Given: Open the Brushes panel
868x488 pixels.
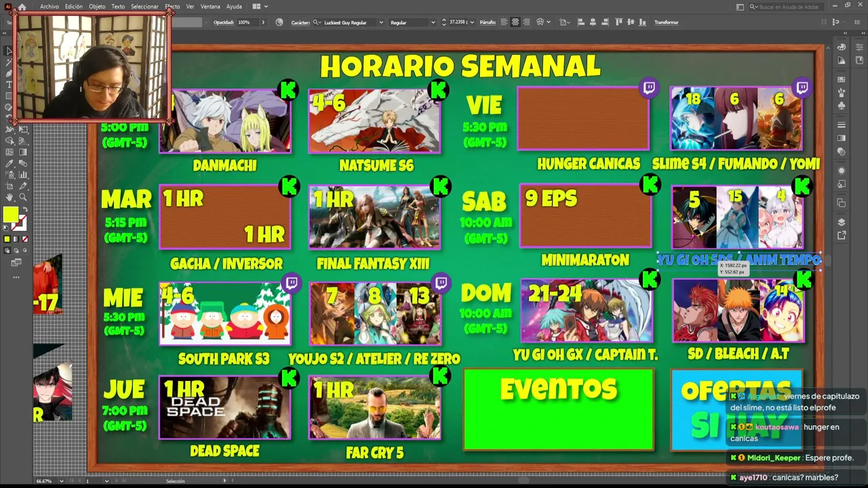Looking at the screenshot, I should tap(842, 93).
